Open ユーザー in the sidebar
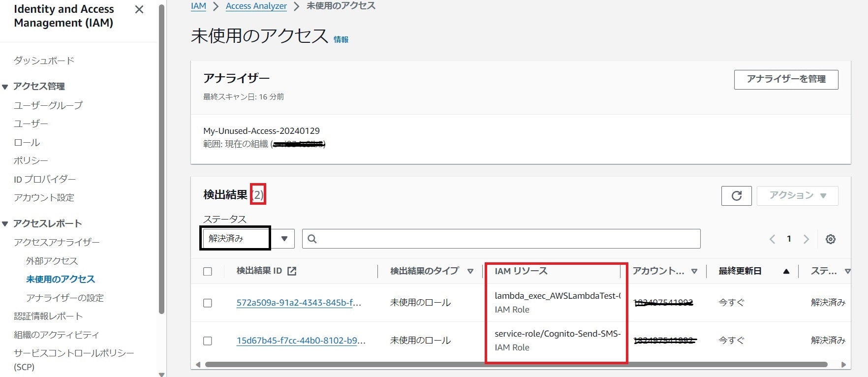Image resolution: width=868 pixels, height=377 pixels. 31,124
